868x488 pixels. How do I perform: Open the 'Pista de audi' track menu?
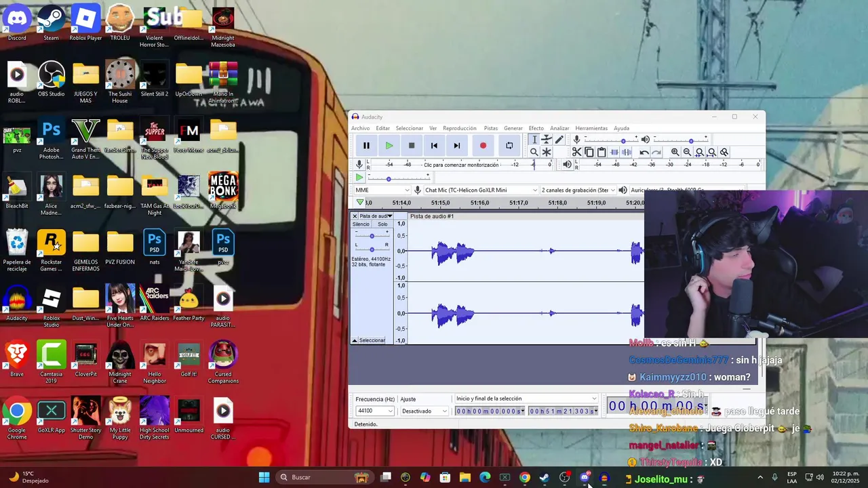[x=376, y=216]
